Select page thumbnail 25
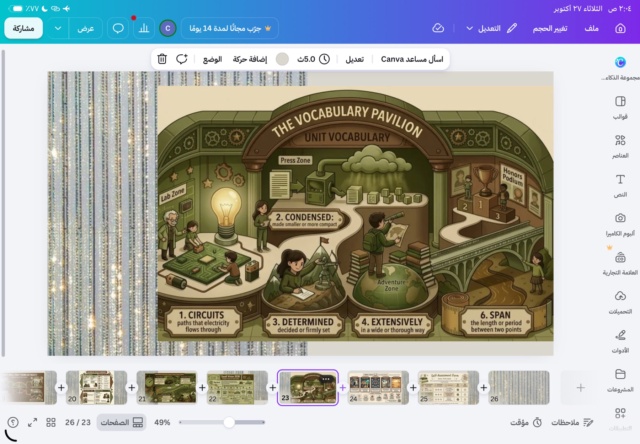The width and height of the screenshot is (640, 444). 448,387
